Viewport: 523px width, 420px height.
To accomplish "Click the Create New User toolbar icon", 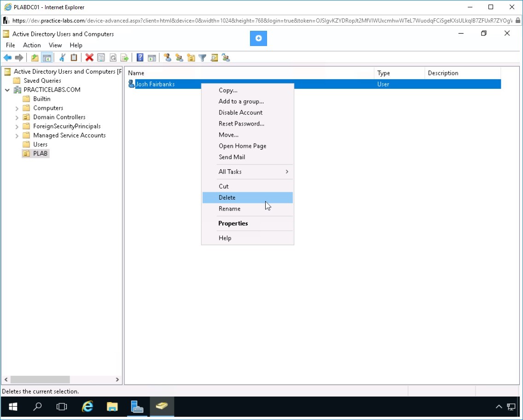I will pos(168,58).
